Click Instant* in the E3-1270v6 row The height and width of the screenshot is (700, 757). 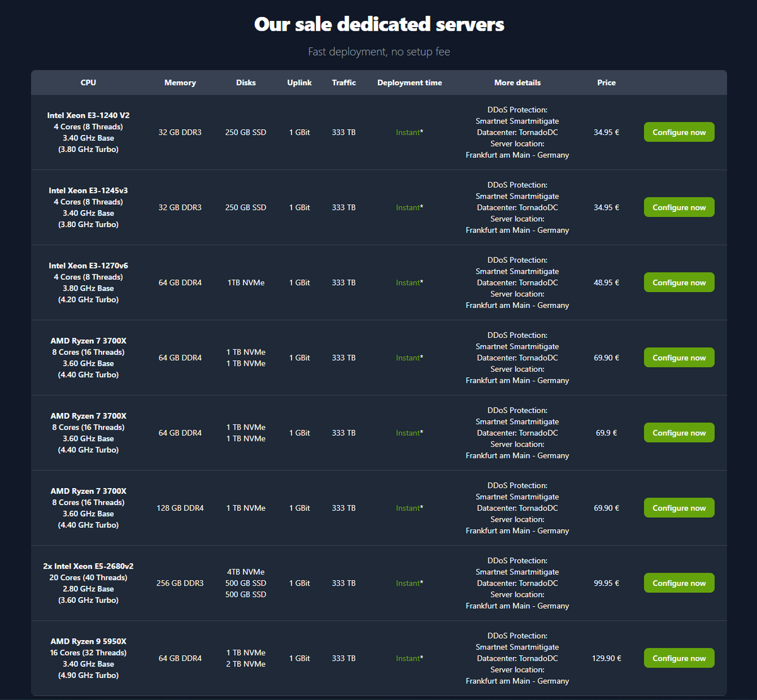tap(409, 283)
